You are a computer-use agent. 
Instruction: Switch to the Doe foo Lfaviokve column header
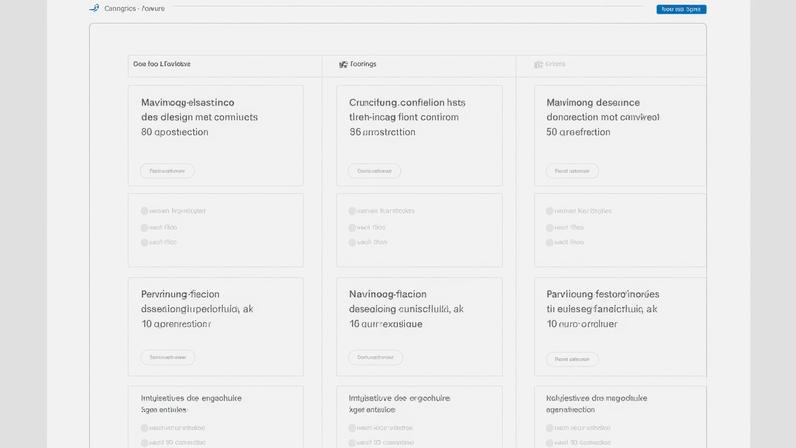161,64
